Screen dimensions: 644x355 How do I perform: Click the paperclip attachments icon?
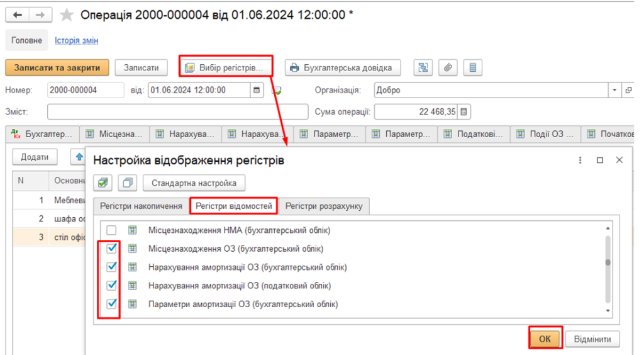tap(447, 67)
